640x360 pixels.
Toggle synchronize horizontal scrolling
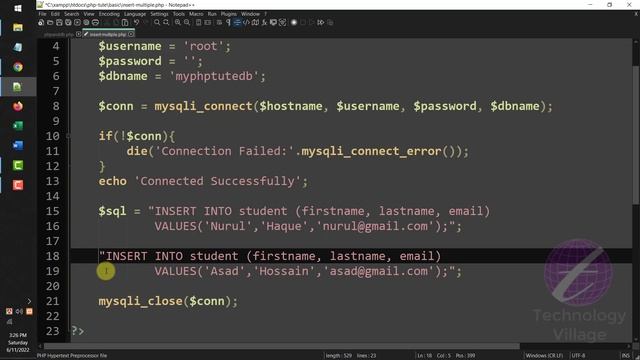[207, 22]
